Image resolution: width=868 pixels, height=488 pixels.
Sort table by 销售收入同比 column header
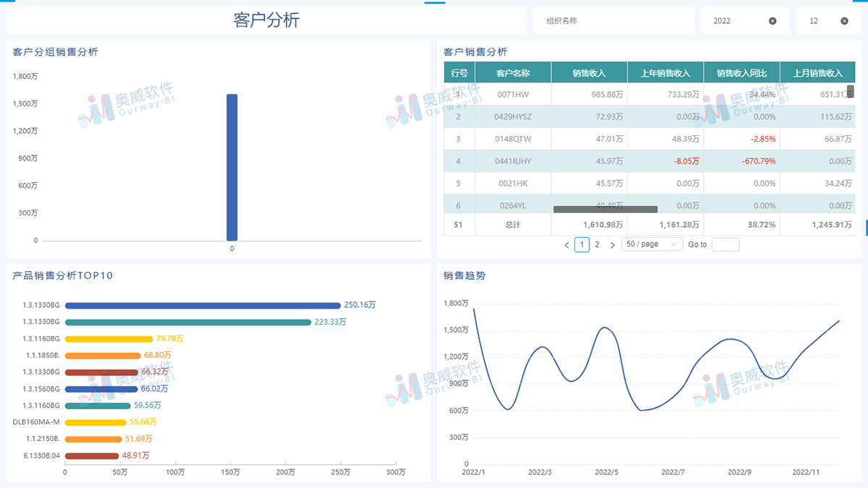(x=742, y=72)
